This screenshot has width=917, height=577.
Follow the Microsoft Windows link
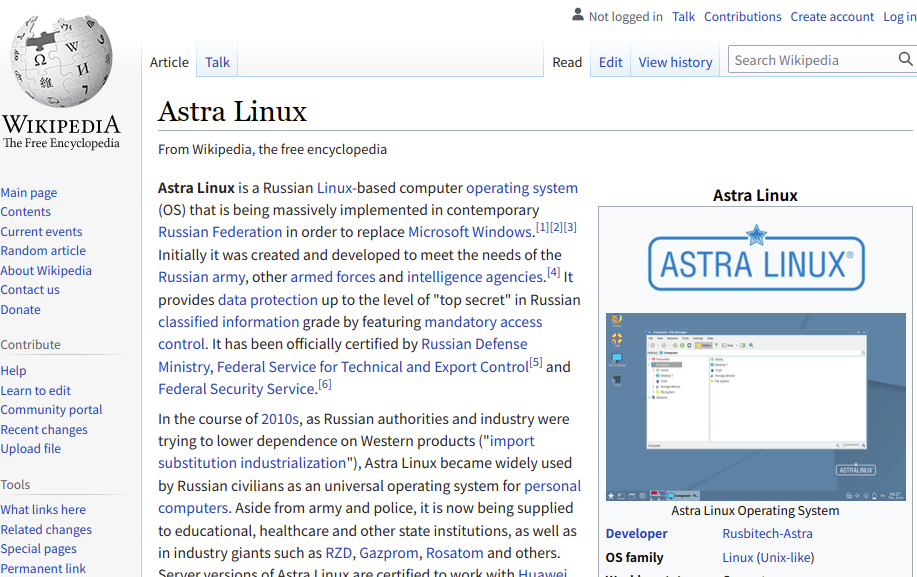470,232
